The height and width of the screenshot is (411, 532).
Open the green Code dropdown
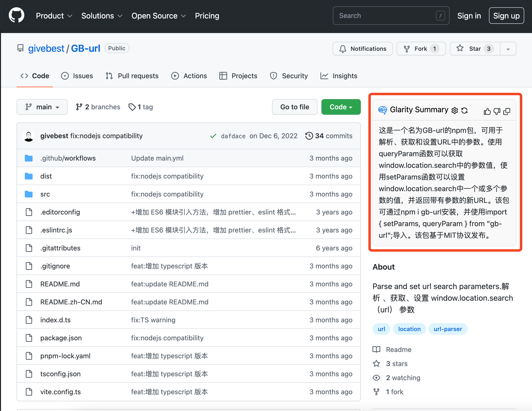pos(341,107)
